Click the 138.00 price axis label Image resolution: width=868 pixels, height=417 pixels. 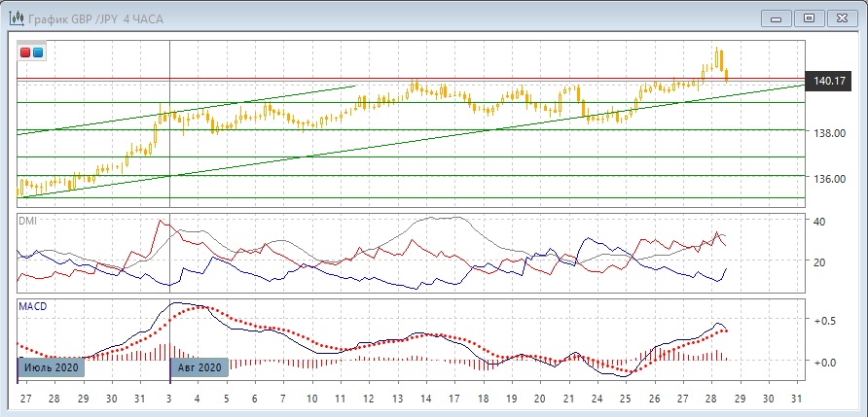point(828,134)
